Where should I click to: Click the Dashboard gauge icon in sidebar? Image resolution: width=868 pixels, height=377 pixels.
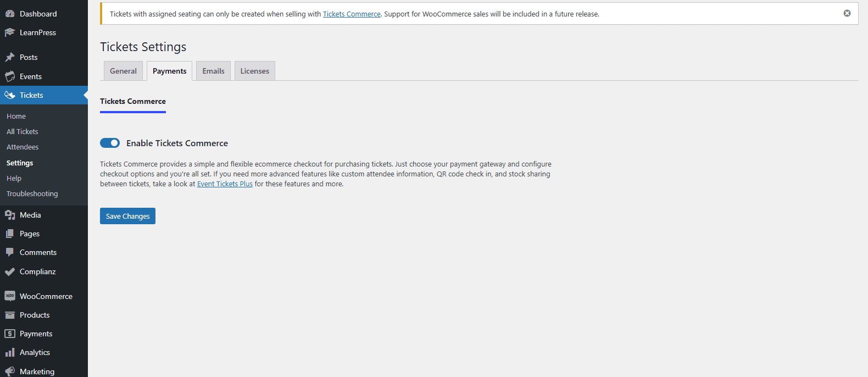tap(10, 14)
